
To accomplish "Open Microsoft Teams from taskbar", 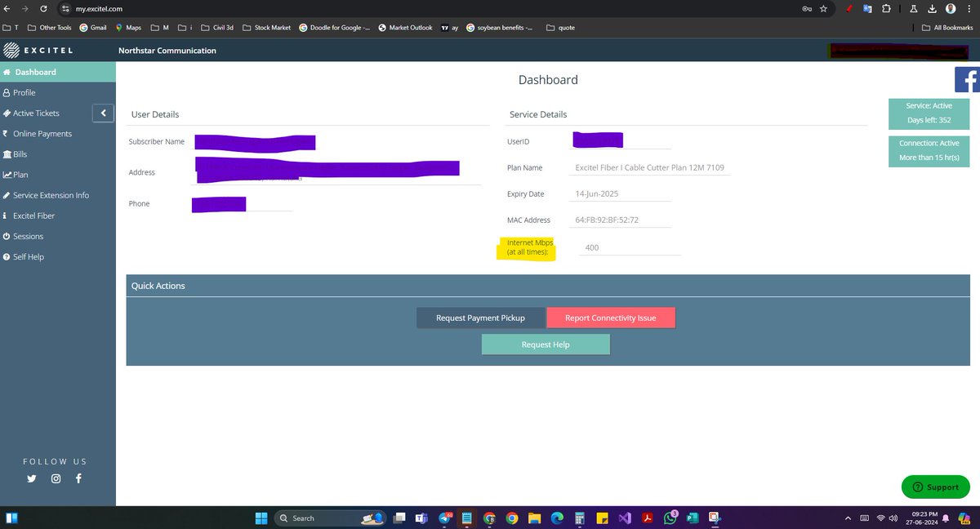I will [x=421, y=518].
